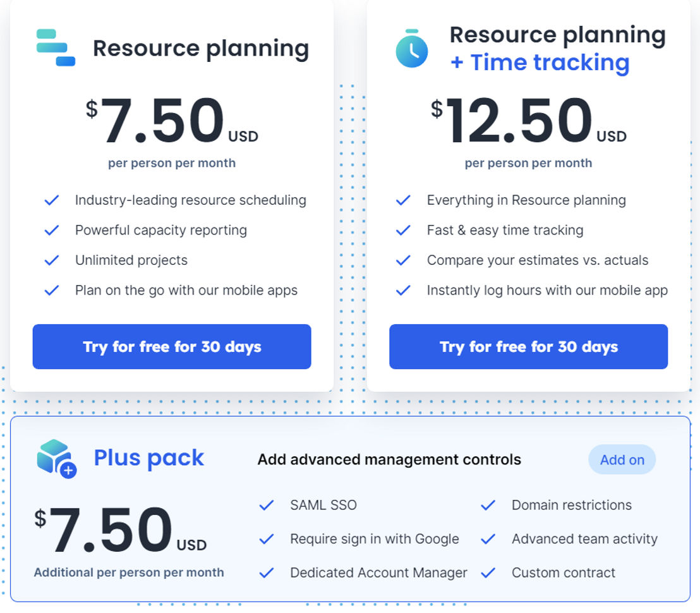Click the 7.50 price above "Additional per person per month"
The height and width of the screenshot is (613, 700).
coord(121,530)
